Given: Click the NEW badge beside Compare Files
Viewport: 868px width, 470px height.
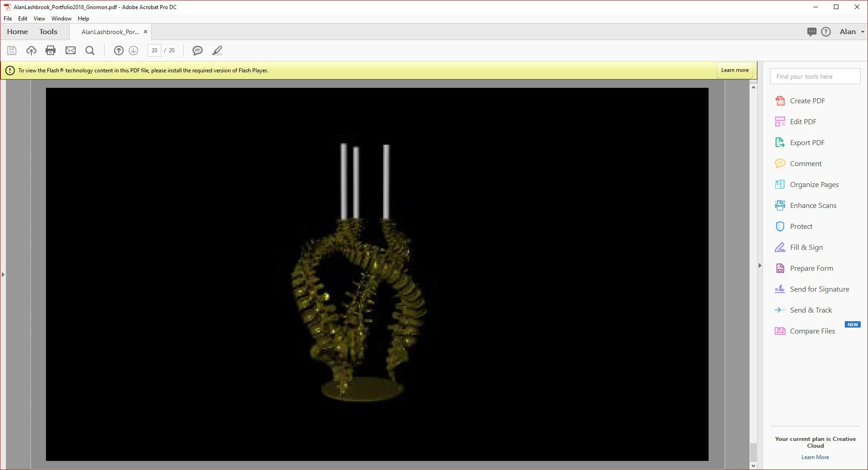Looking at the screenshot, I should tap(853, 325).
